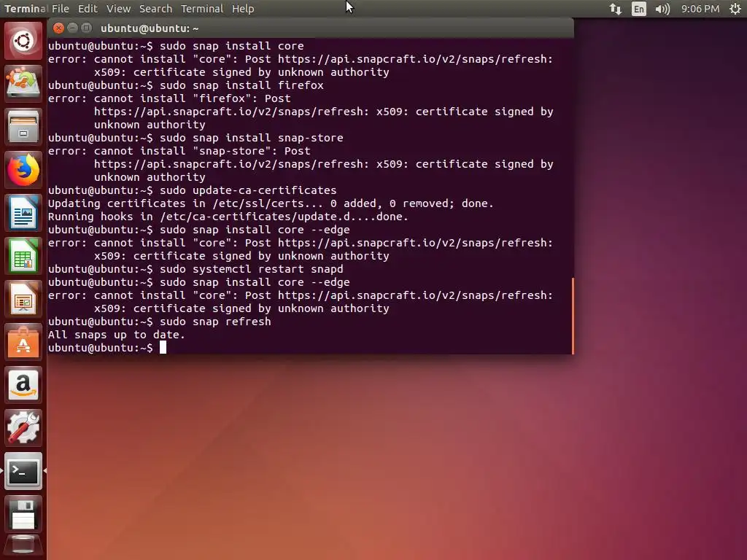
Task: Click the 'sudo snap install snap-store' command text
Action: pyautogui.click(x=252, y=138)
